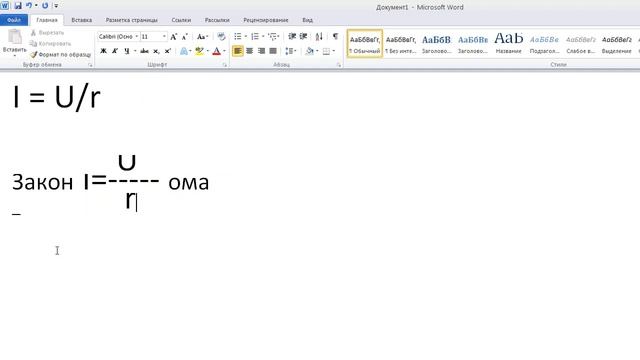Click the Undo arrow icon
Image resolution: width=640 pixels, height=360 pixels.
[29, 6]
